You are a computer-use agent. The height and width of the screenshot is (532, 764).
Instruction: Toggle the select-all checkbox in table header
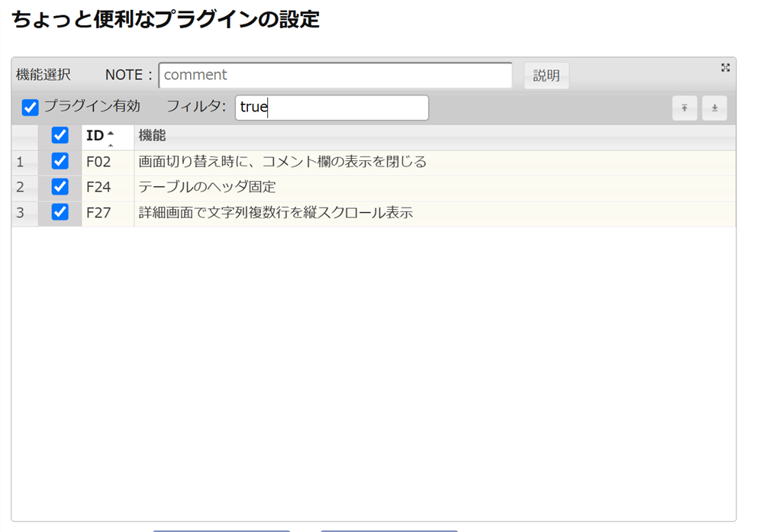(x=60, y=135)
